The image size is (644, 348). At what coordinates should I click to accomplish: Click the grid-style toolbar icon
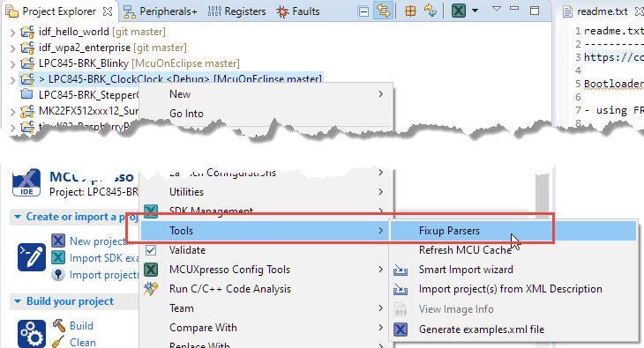(410, 11)
